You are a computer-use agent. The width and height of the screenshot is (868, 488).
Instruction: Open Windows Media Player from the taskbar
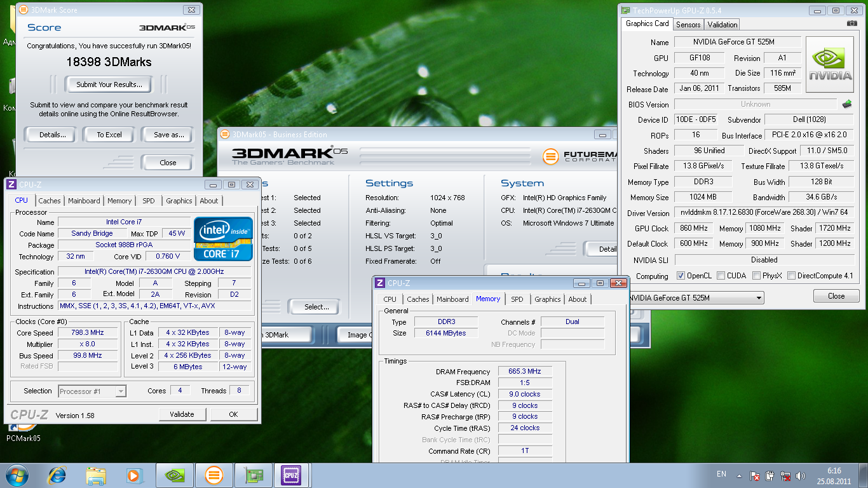point(134,475)
